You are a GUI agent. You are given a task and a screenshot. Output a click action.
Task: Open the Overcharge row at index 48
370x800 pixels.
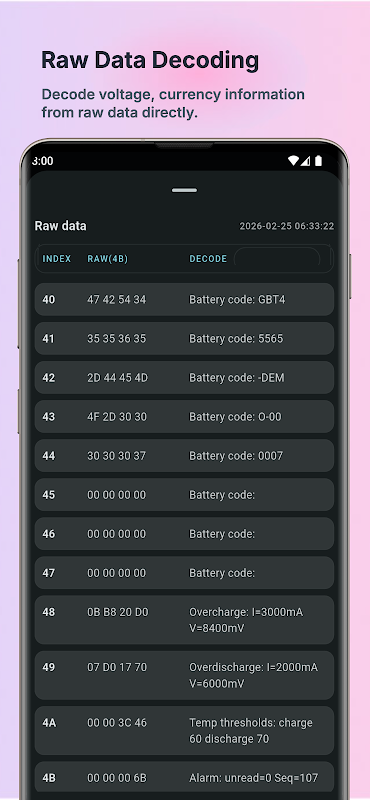(x=184, y=620)
